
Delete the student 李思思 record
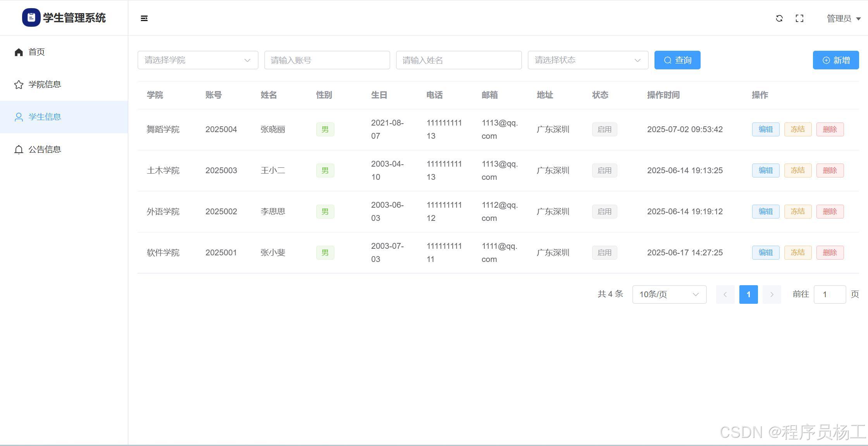(830, 212)
